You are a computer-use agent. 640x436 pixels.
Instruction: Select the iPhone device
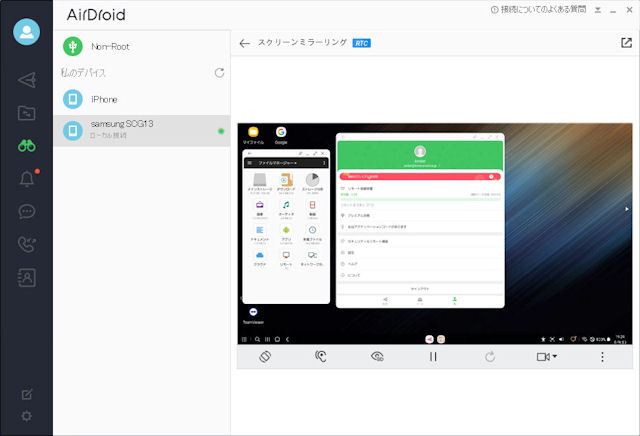coord(142,99)
